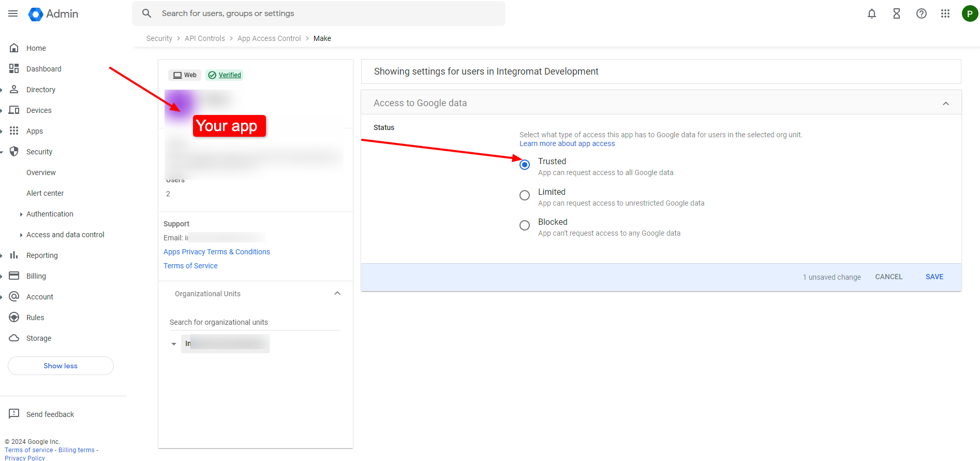Save the unsaved access change
This screenshot has height=461, width=980.
coord(934,277)
